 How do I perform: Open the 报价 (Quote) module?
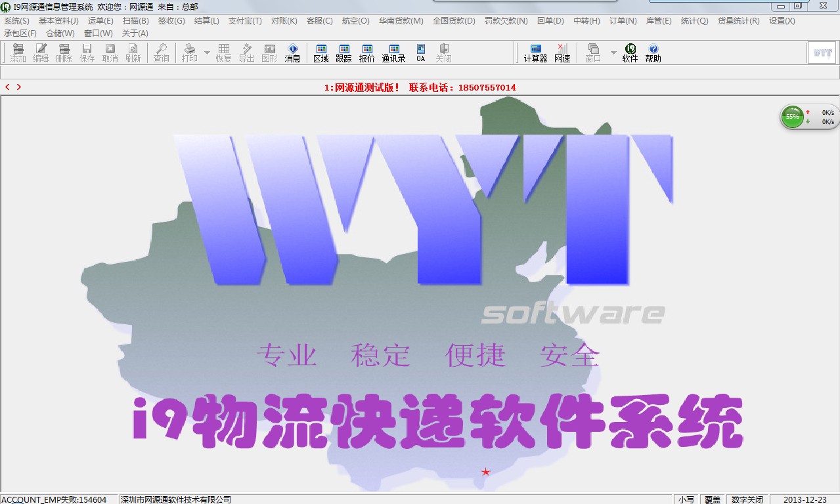(x=366, y=53)
